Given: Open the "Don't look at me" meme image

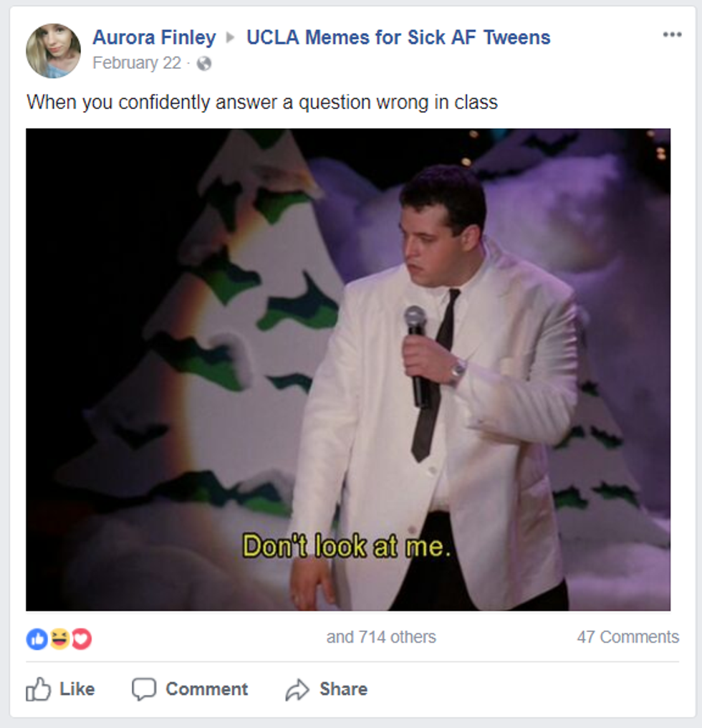Looking at the screenshot, I should (348, 370).
